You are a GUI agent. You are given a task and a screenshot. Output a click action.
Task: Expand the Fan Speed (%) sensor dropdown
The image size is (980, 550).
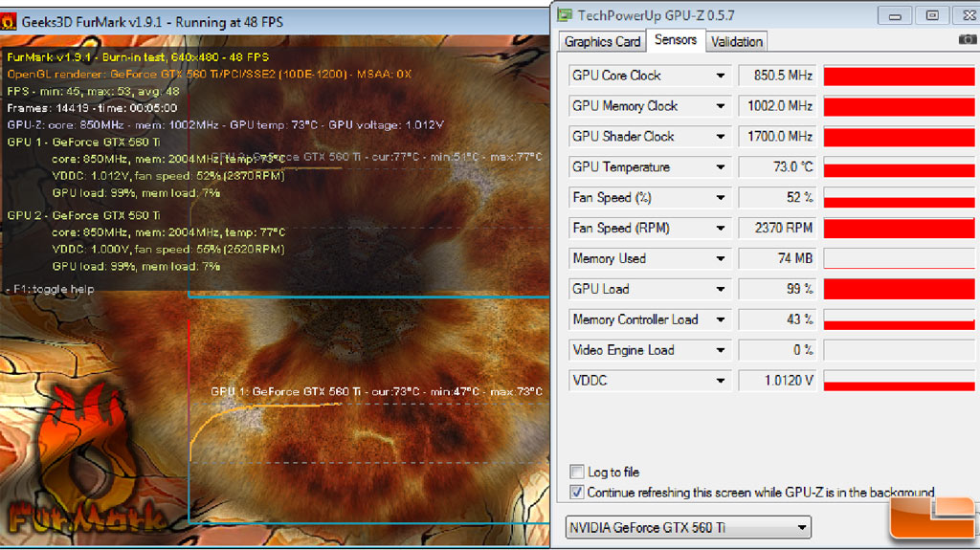click(x=721, y=197)
